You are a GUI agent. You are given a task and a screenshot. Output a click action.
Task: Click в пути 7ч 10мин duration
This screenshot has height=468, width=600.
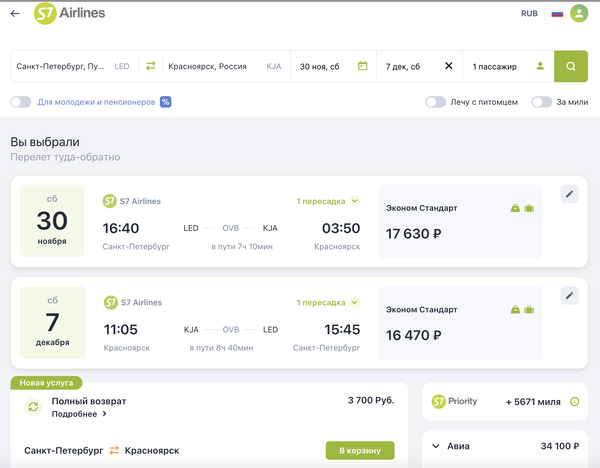[x=242, y=246]
